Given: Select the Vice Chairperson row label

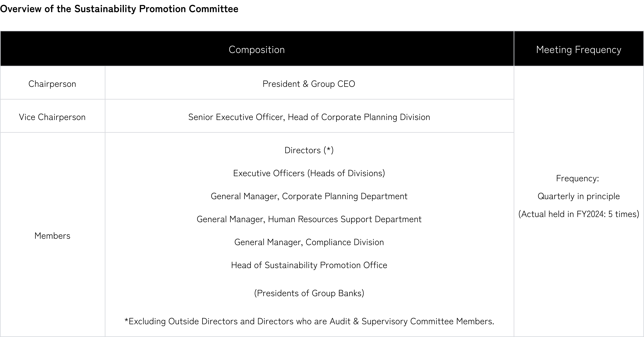Looking at the screenshot, I should tap(52, 117).
